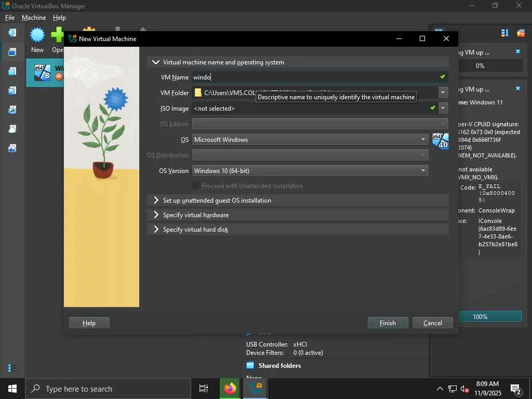This screenshot has height=399, width=532.
Task: Open the ISO Image dropdown arrow
Action: (443, 108)
